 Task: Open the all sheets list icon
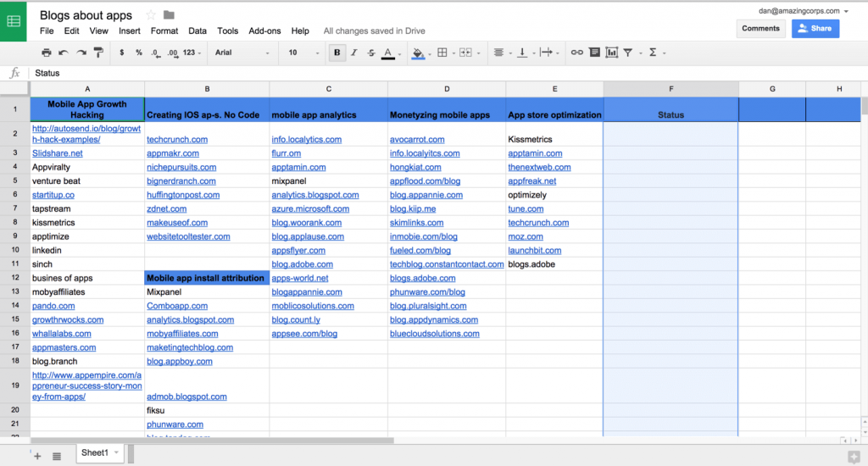point(57,456)
